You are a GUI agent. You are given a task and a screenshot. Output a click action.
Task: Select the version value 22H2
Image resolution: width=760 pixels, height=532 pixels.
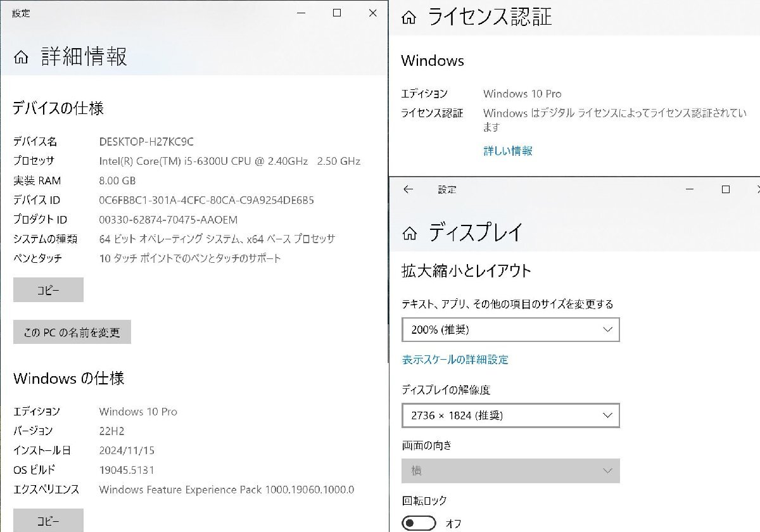111,431
